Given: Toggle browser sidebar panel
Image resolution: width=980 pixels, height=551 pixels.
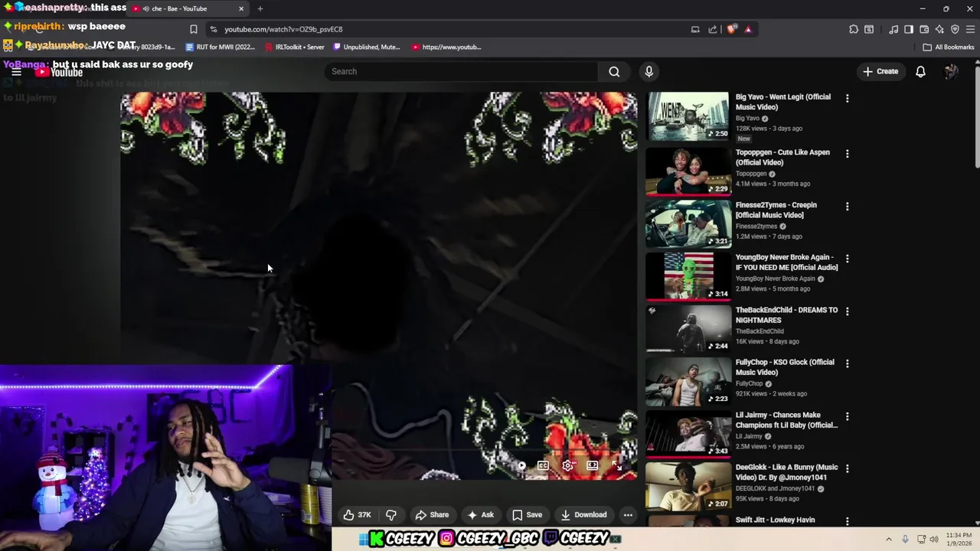Looking at the screenshot, I should [909, 29].
